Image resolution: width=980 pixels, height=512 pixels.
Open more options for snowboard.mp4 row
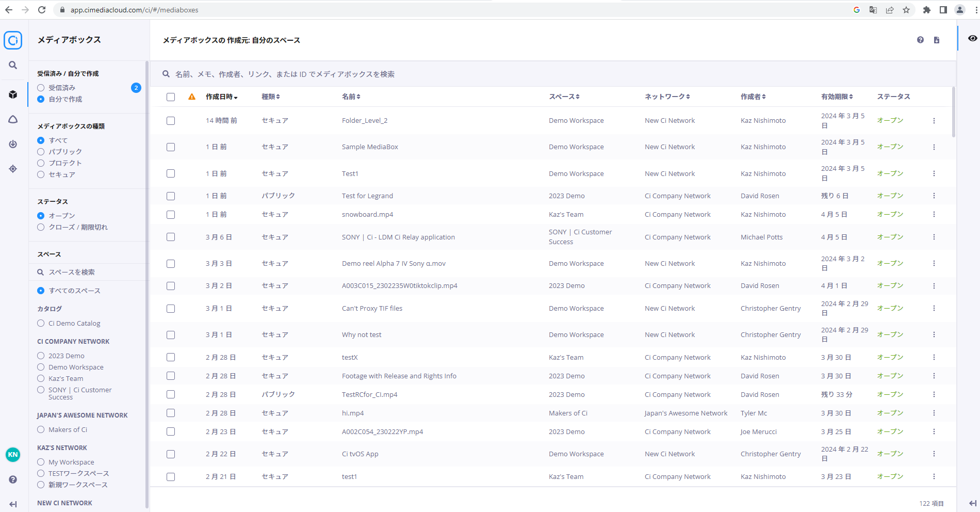point(934,214)
